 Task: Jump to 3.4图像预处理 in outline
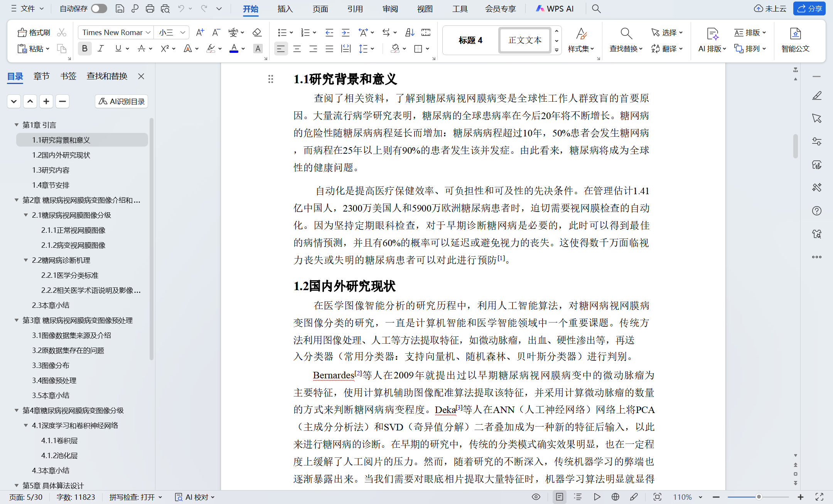pos(54,380)
